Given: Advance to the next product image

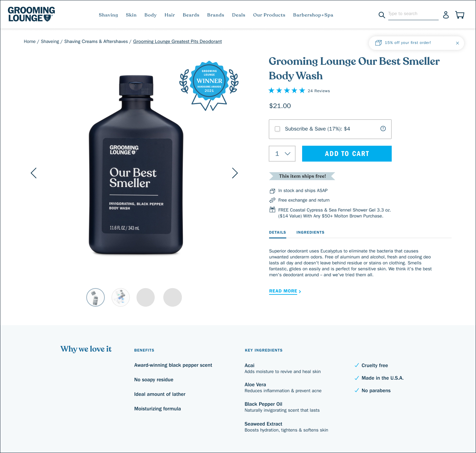Looking at the screenshot, I should [x=235, y=173].
